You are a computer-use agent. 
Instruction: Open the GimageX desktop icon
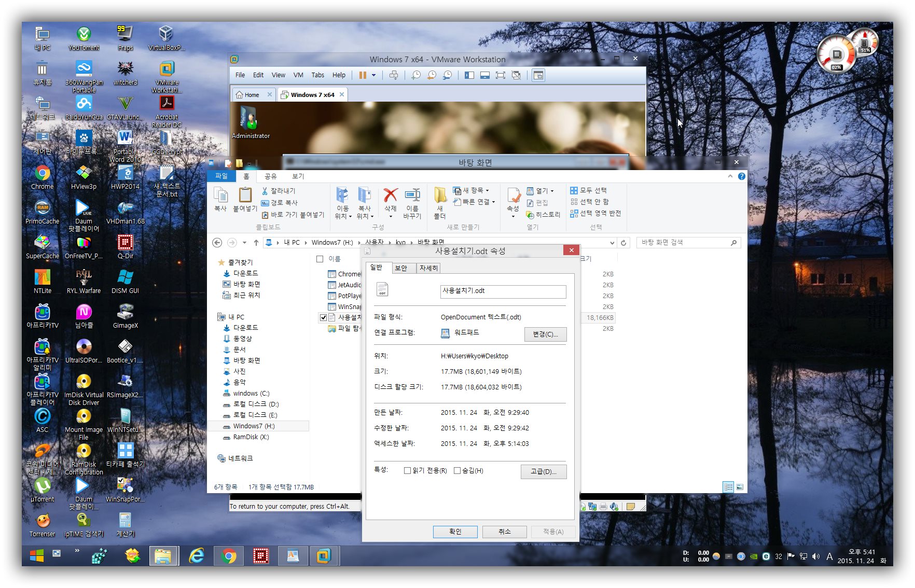[125, 317]
